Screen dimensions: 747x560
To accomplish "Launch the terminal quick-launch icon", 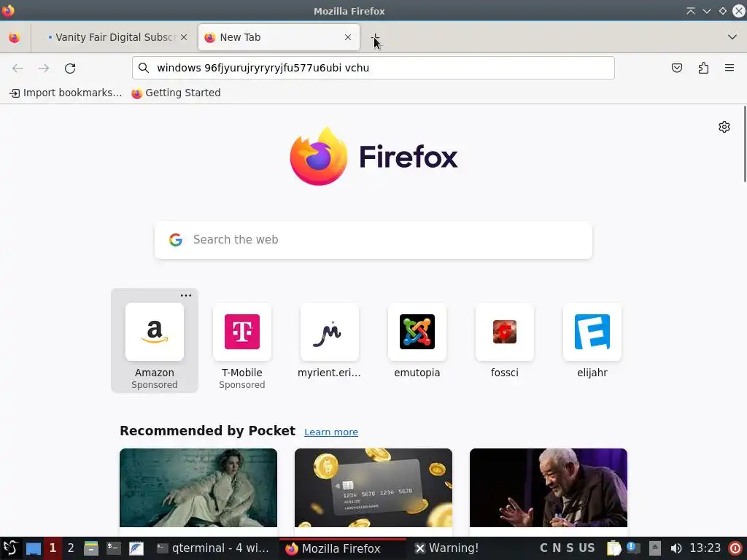I will click(x=113, y=548).
